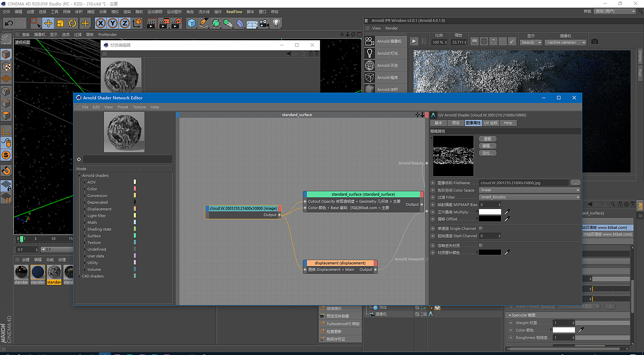644x355 pixels.
Task: Open the Color Space dropdown set to linear
Action: [x=529, y=190]
